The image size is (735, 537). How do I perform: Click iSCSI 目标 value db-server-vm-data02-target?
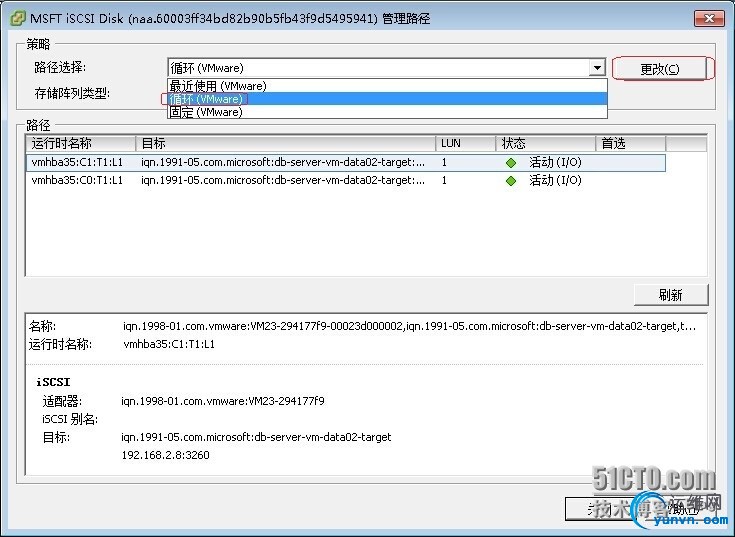click(x=256, y=437)
